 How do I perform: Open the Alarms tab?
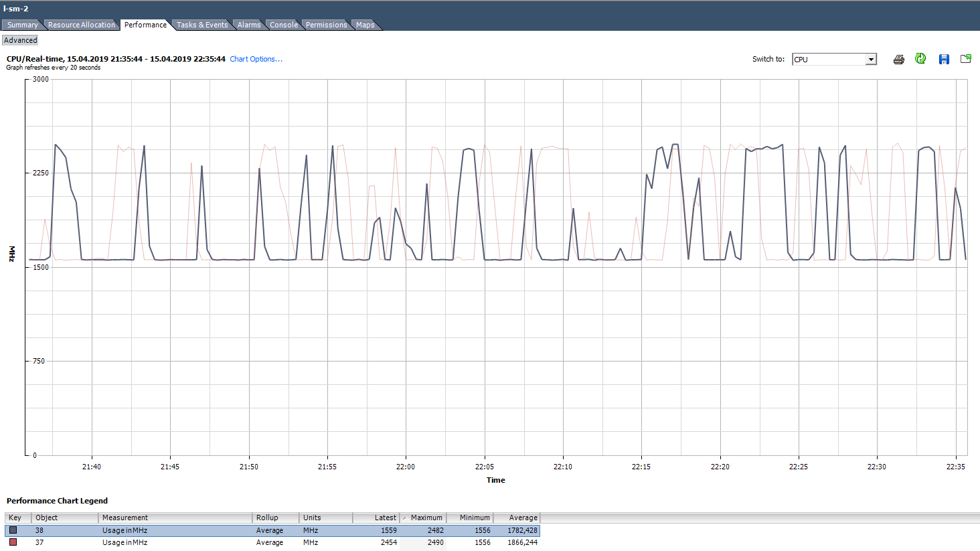point(248,25)
